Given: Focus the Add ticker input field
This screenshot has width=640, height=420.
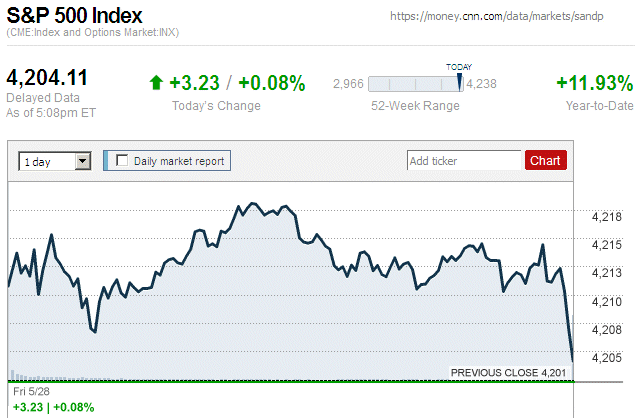Looking at the screenshot, I should [x=464, y=160].
